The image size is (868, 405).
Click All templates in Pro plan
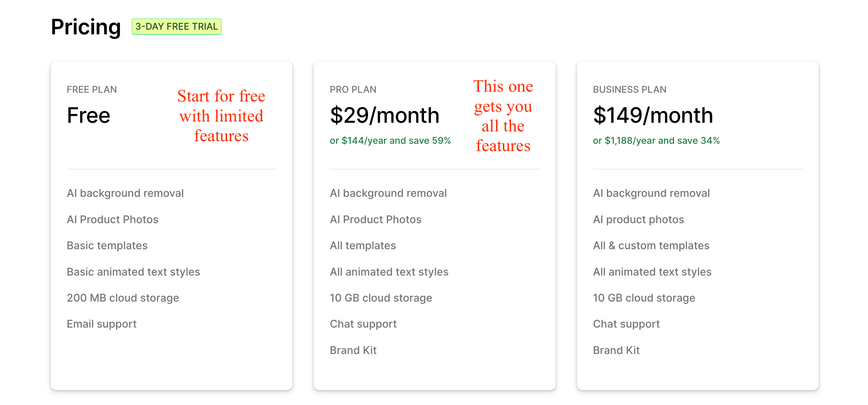click(363, 246)
